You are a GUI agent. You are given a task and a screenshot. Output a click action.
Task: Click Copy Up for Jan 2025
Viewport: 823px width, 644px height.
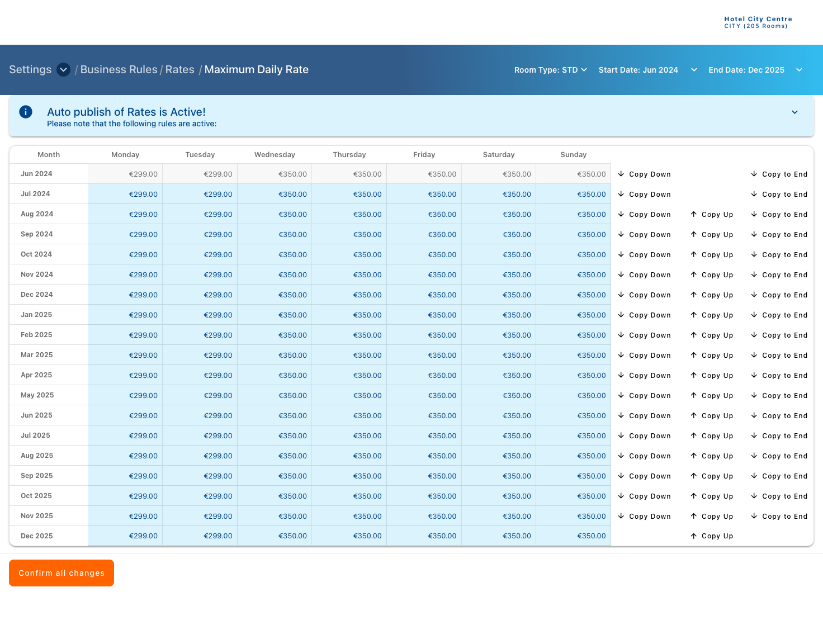(712, 315)
